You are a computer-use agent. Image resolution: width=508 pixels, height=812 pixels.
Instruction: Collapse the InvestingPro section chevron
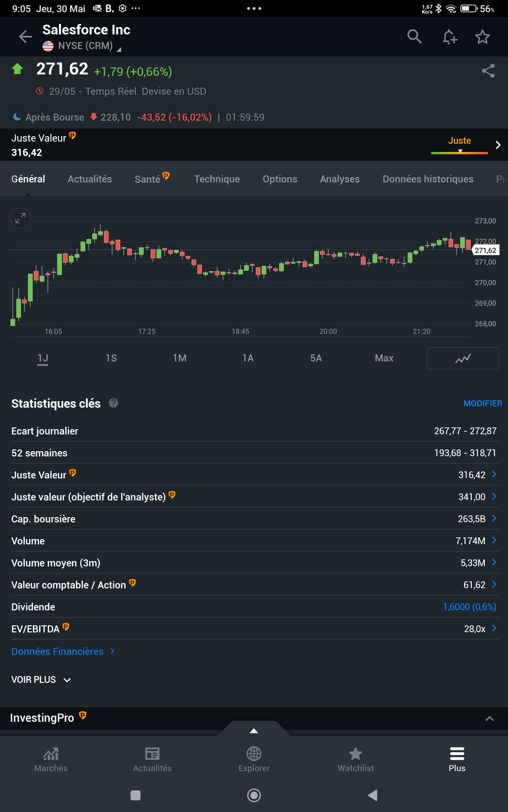pyautogui.click(x=490, y=718)
